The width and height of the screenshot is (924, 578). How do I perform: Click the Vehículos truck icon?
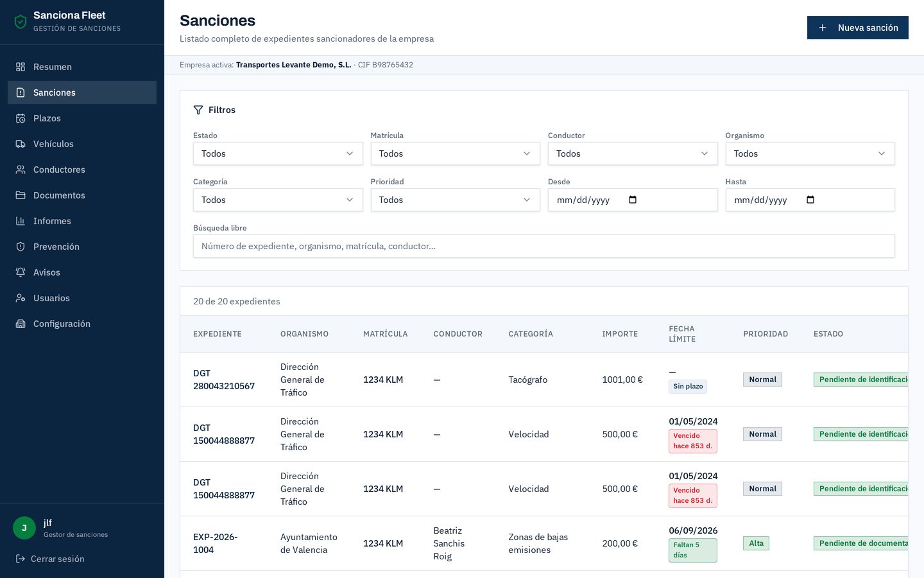click(x=21, y=144)
